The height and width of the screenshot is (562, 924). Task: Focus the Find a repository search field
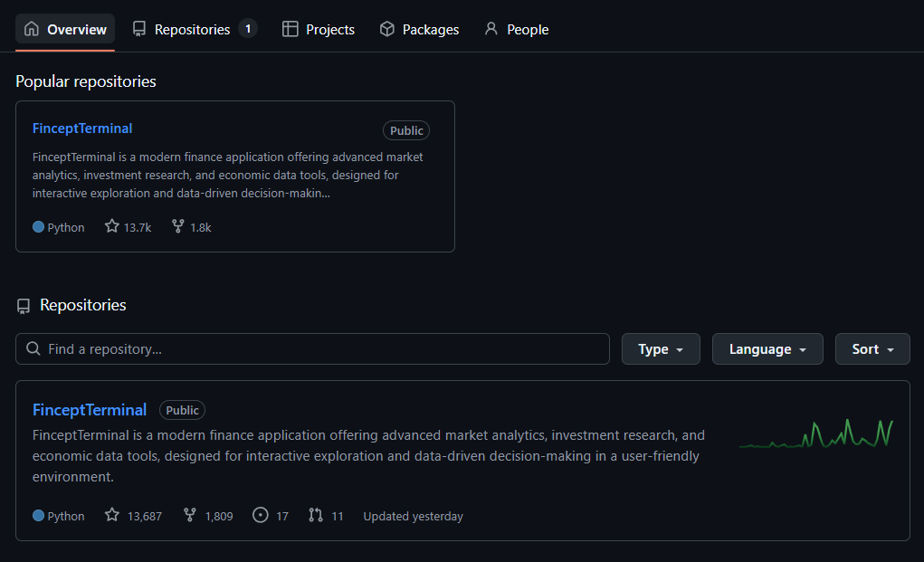tap(312, 348)
